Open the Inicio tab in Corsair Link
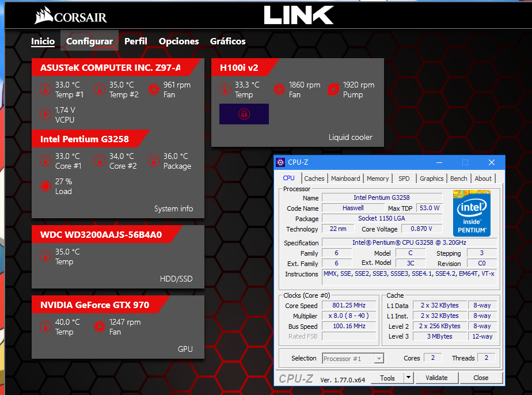This screenshot has width=532, height=395. click(x=43, y=41)
